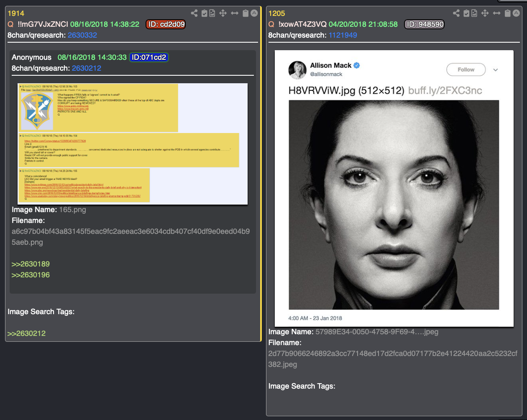Click the clipboard-check icon on post 1205
Viewport: 527px width, 420px height.
(x=466, y=13)
